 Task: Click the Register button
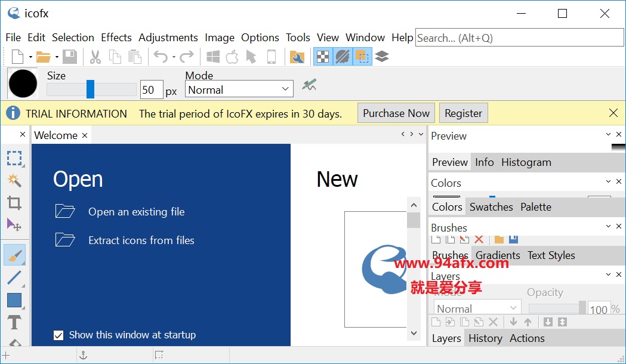[x=463, y=113]
